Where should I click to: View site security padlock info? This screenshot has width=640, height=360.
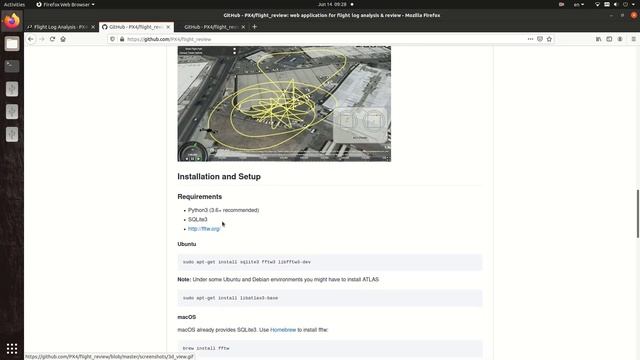coord(122,39)
